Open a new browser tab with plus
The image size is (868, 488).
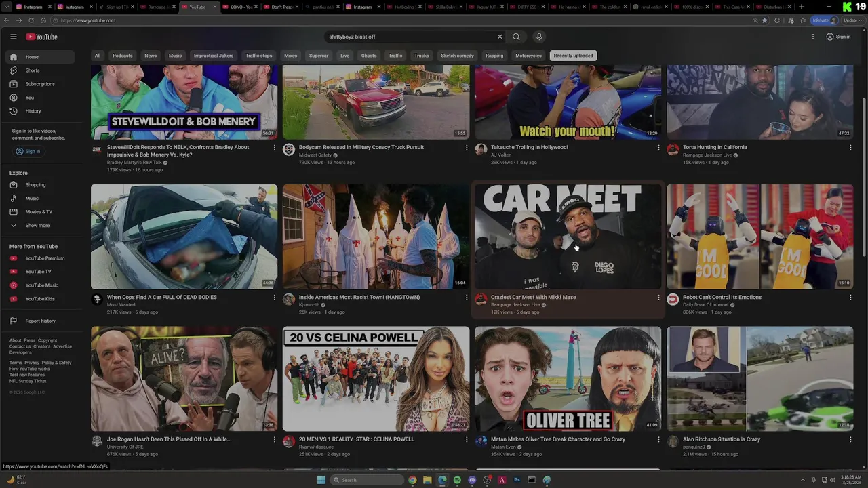(802, 7)
